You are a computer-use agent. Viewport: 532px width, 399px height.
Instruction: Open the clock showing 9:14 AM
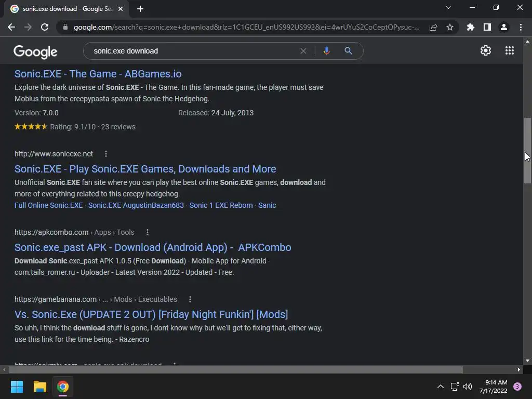click(494, 387)
